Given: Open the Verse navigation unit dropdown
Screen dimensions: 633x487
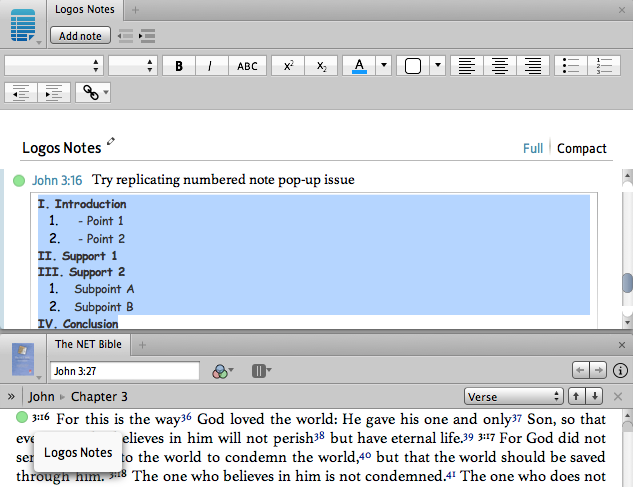Looking at the screenshot, I should 514,397.
